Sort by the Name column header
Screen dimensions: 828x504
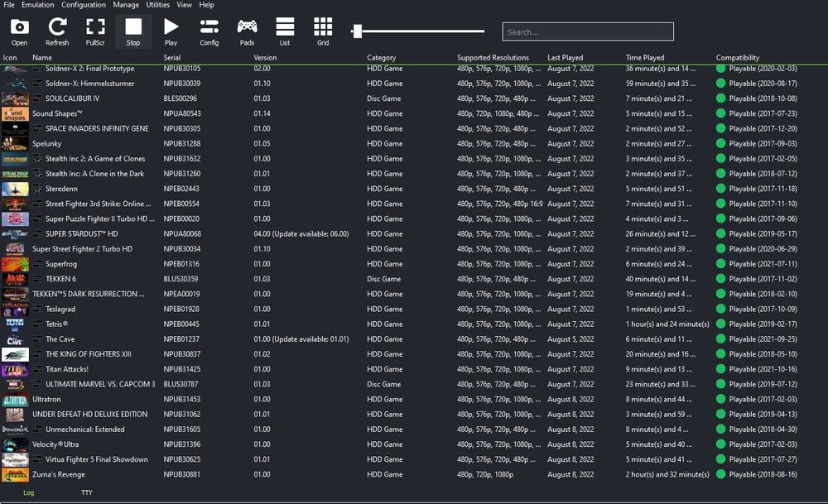click(42, 58)
